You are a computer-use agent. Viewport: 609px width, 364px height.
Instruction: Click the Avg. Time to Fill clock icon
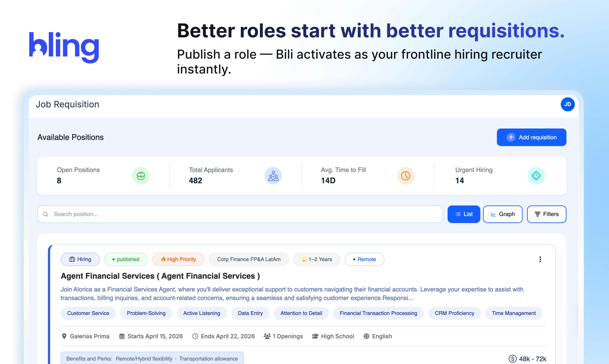pos(406,176)
